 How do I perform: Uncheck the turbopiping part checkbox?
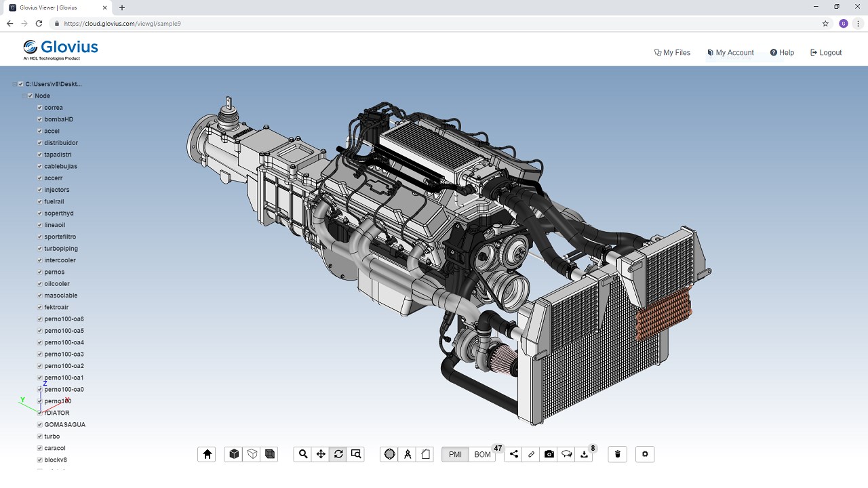[40, 249]
